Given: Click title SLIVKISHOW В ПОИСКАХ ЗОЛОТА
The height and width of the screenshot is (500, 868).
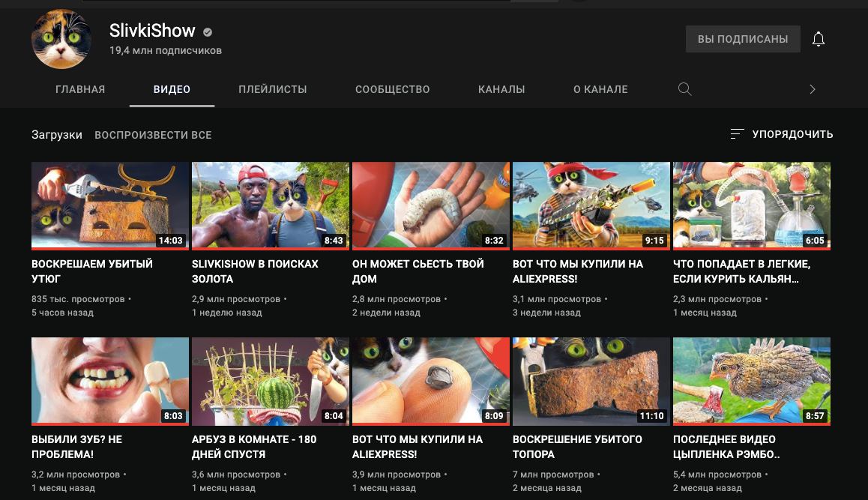Looking at the screenshot, I should [x=255, y=271].
